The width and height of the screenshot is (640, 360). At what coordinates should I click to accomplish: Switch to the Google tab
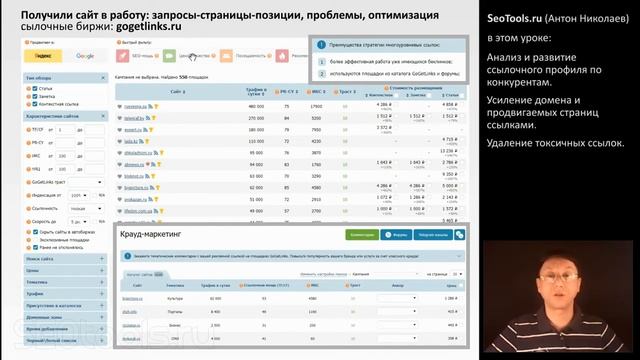pyautogui.click(x=85, y=56)
